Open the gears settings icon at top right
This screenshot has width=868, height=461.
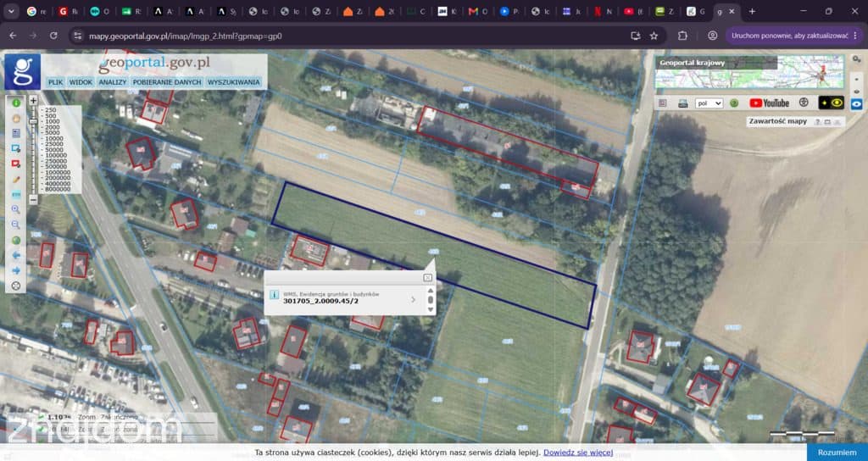pyautogui.click(x=856, y=58)
